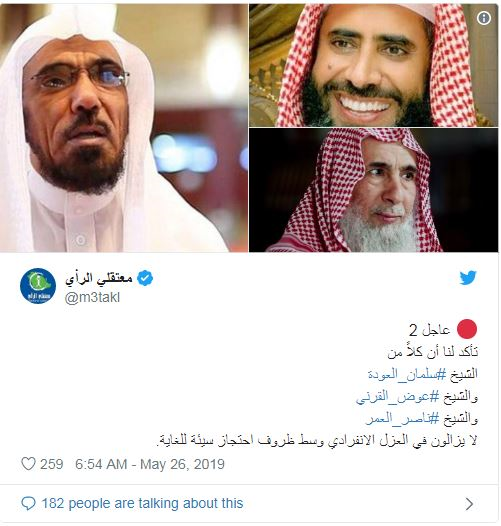
Task: Open the Twitter bird logo
Action: (468, 278)
